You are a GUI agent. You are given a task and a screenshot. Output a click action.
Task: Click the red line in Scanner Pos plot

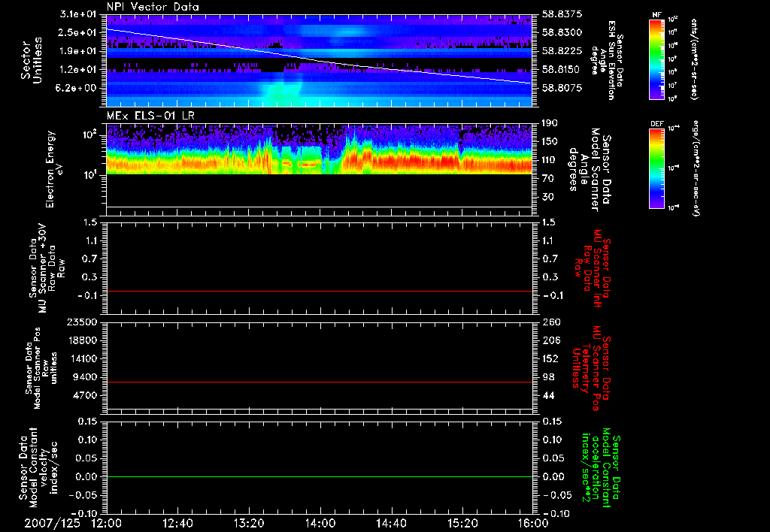pyautogui.click(x=320, y=382)
